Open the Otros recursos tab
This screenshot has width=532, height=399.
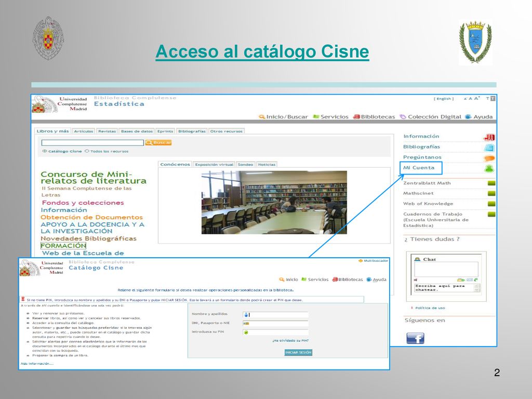227,131
